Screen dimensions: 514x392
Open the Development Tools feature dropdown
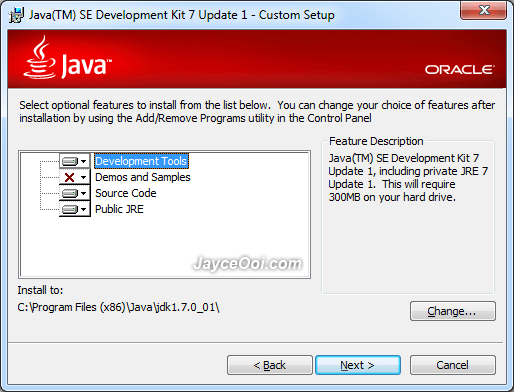(x=75, y=161)
